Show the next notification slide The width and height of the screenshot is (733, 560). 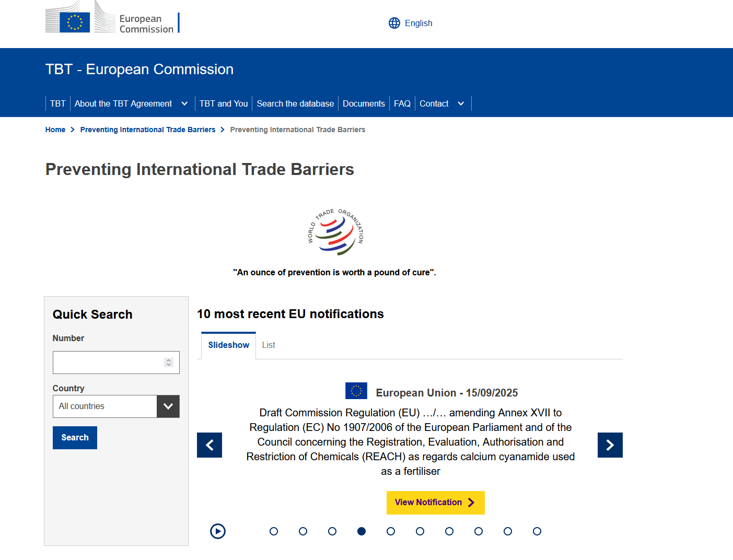[x=610, y=445]
